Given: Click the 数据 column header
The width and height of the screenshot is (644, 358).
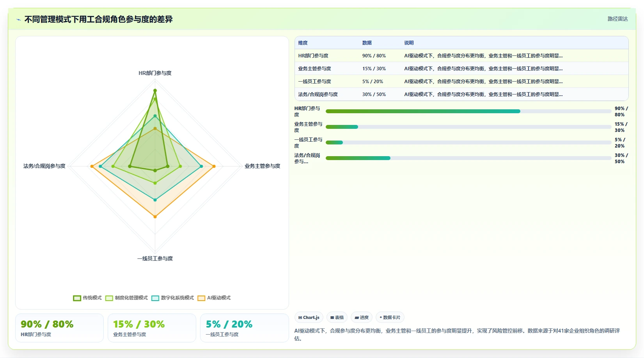Looking at the screenshot, I should pyautogui.click(x=367, y=43).
